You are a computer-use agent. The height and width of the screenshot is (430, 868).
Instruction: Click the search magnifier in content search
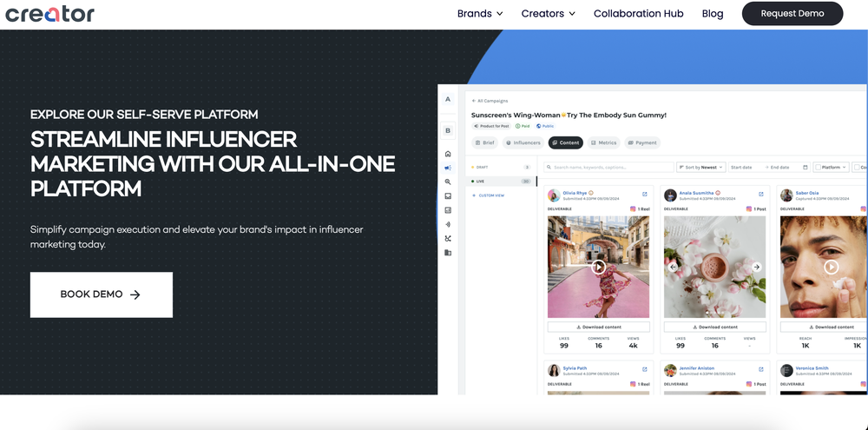pyautogui.click(x=549, y=167)
